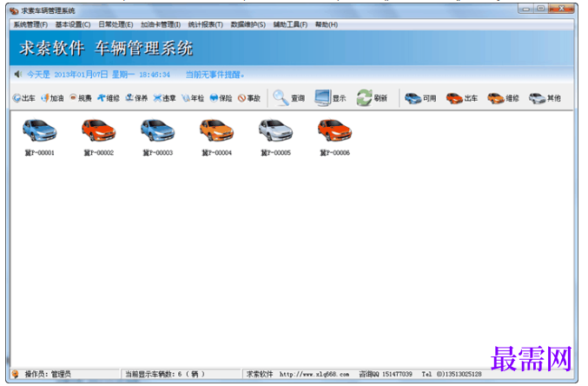Click the operator icon in status bar

pos(16,374)
